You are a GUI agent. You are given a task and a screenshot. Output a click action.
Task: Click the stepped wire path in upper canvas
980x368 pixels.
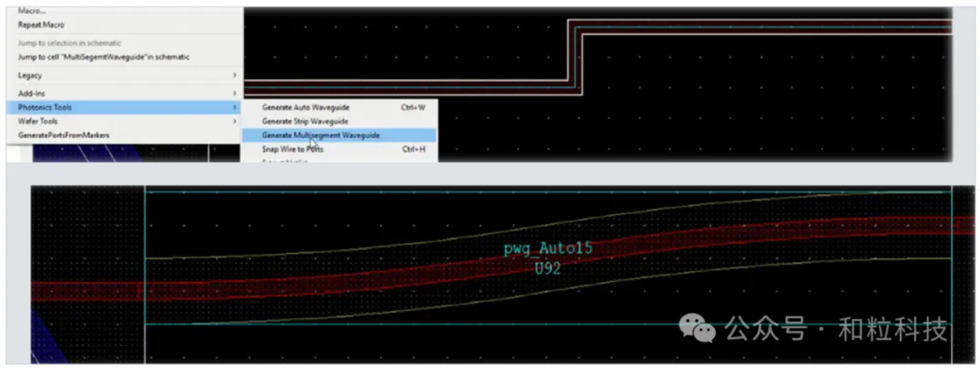[575, 58]
